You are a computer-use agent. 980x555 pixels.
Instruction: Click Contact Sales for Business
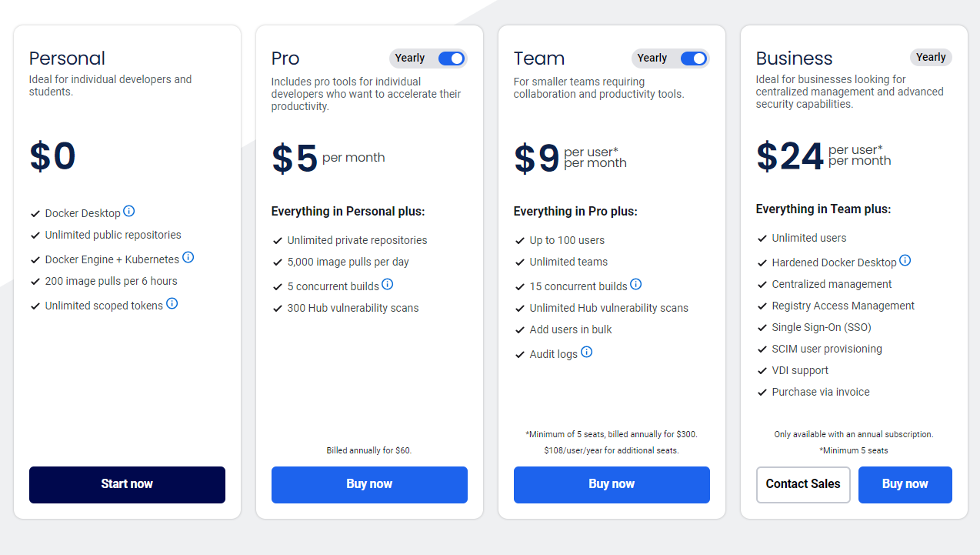pos(803,484)
